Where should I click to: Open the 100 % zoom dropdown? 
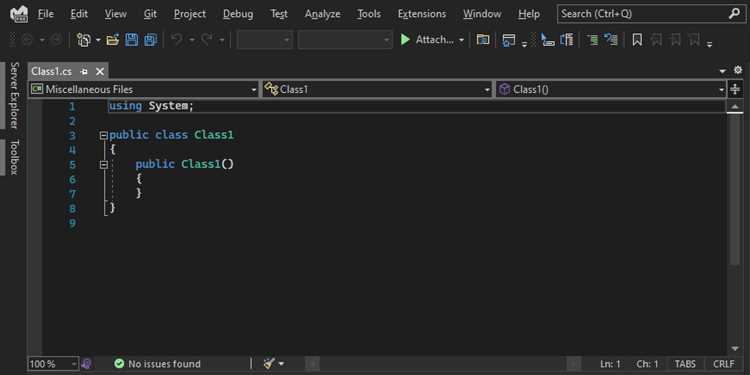[53, 364]
